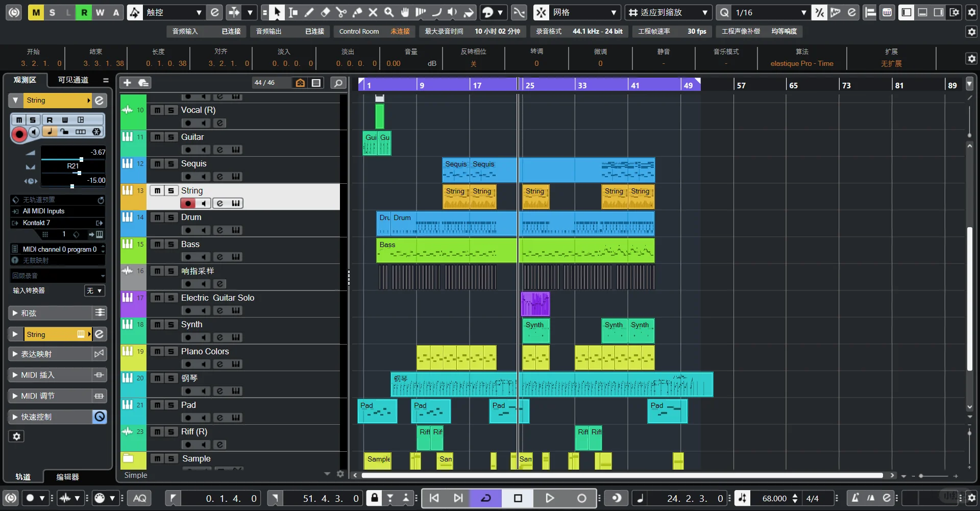Select the Scissors split tool
This screenshot has width=980, height=511.
[342, 12]
